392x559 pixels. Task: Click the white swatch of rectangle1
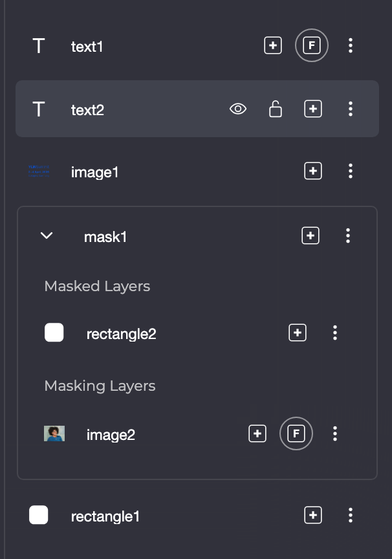click(38, 515)
